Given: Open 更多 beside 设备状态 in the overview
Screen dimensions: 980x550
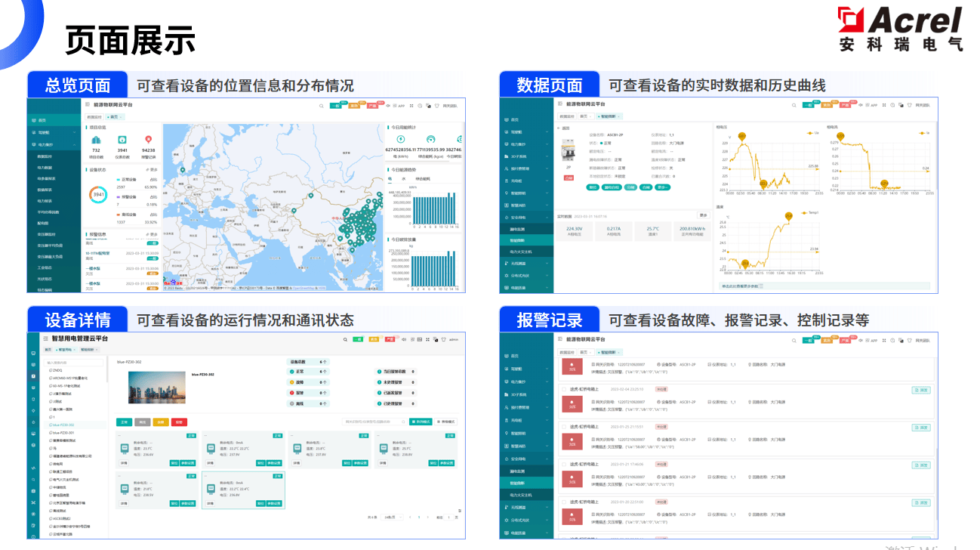Looking at the screenshot, I should pos(153,170).
